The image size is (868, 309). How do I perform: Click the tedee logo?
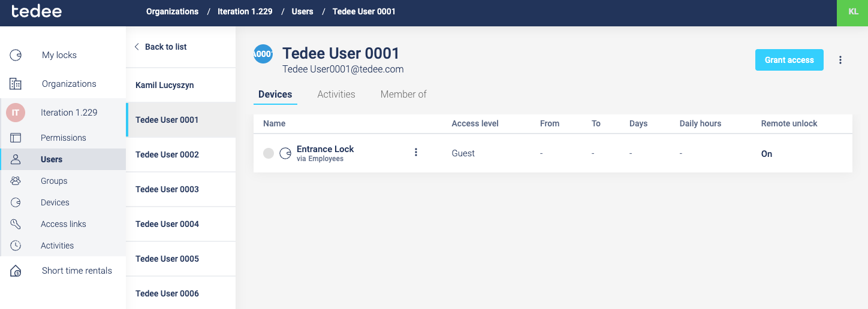[37, 11]
